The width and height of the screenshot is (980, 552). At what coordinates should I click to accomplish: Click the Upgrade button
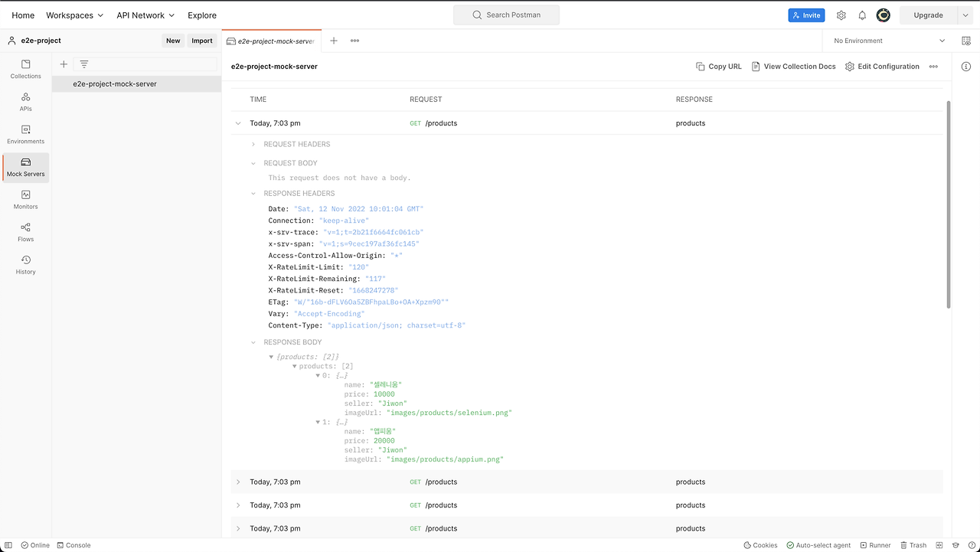(x=929, y=15)
